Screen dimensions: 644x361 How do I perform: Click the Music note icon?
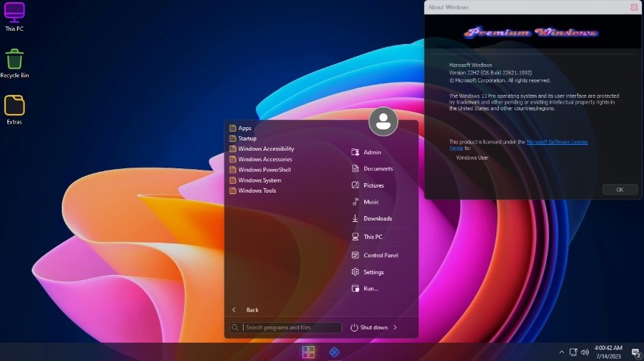point(355,201)
